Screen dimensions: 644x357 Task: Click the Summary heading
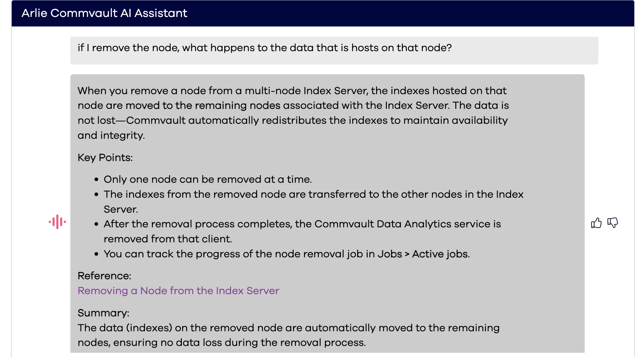point(103,313)
